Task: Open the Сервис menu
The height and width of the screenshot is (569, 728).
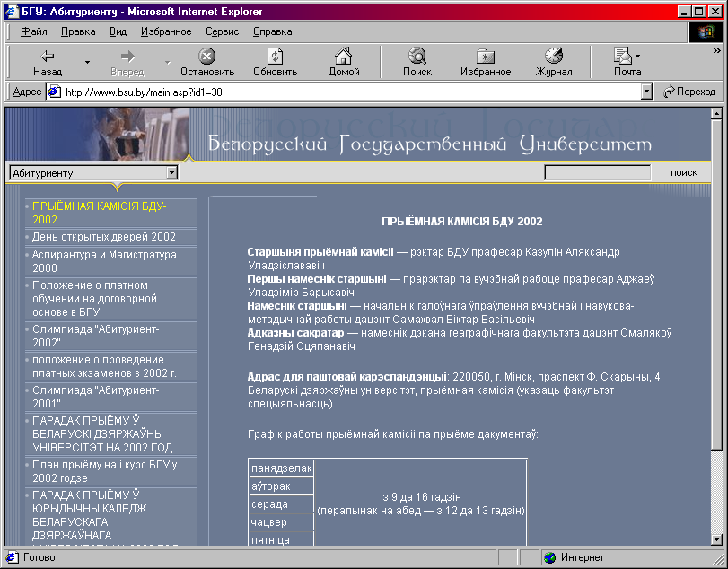Action: click(x=222, y=31)
